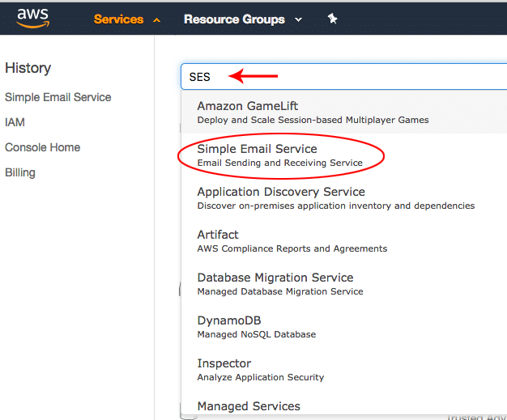
Task: Click the History heading in sidebar
Action: point(28,68)
